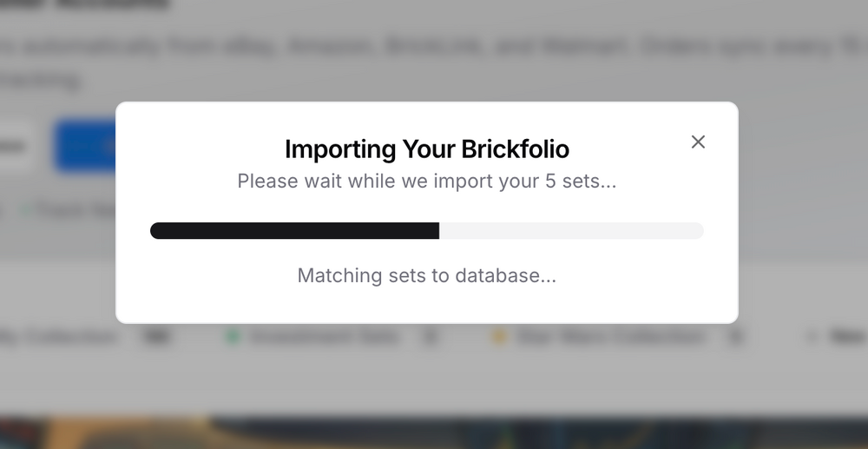Screen dimensions: 868x449
Task: Select the My Collection tab
Action: click(61, 337)
